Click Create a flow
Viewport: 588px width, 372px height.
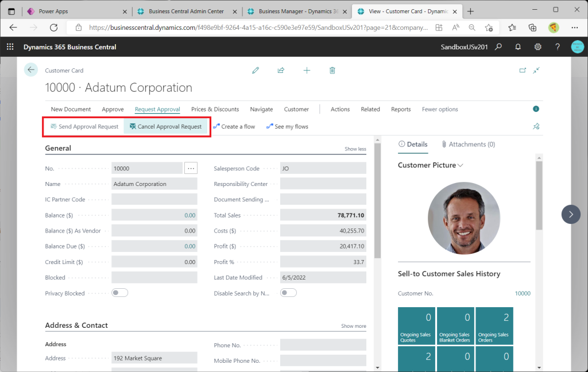coord(234,126)
